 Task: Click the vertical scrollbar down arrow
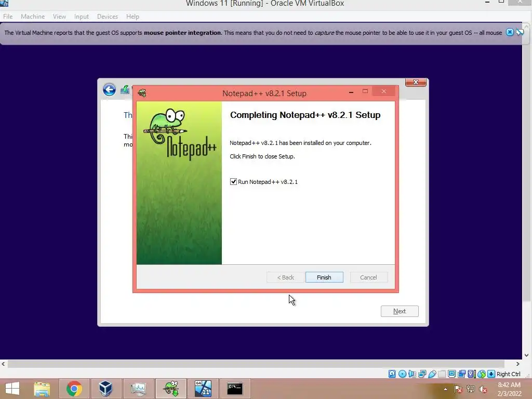[527, 355]
